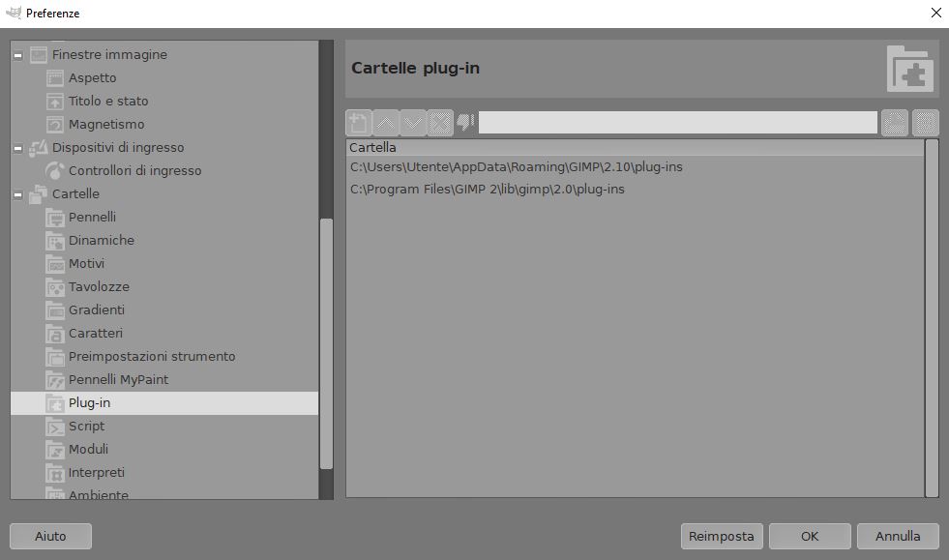Click the Caratteri folder icon
This screenshot has height=560, width=949.
click(x=55, y=333)
